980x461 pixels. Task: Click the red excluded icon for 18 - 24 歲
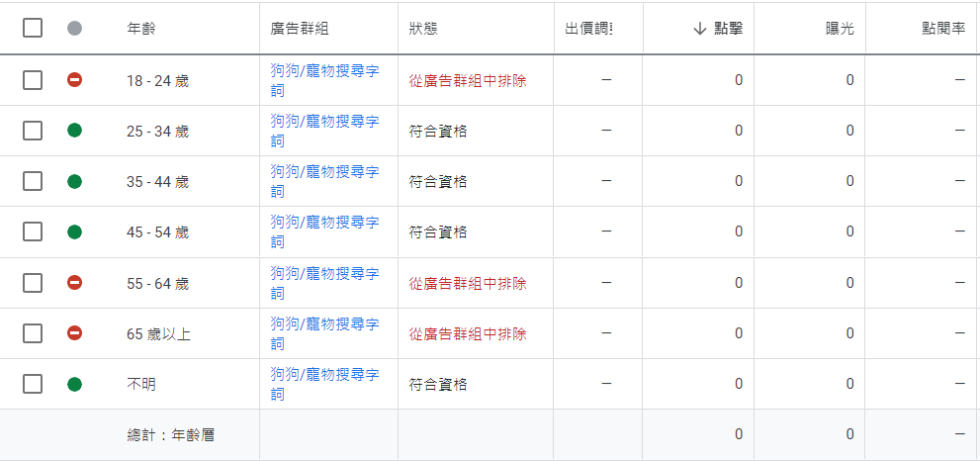point(74,79)
